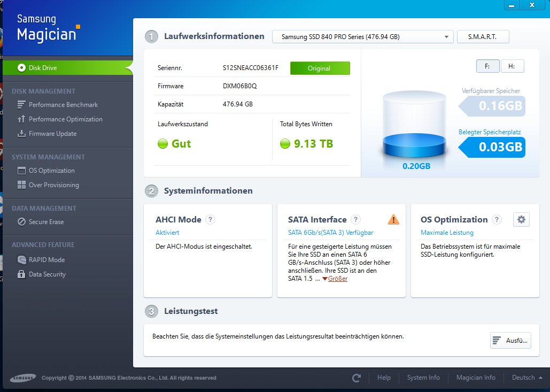Click the Performance Benchmark bars icon
Viewport: 550px width, 392px height.
click(21, 105)
